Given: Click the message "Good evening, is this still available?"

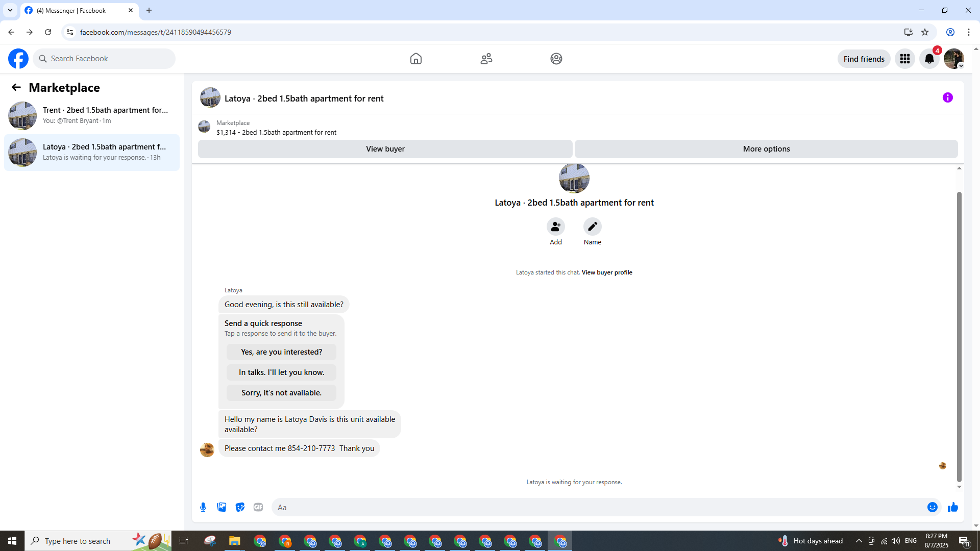Looking at the screenshot, I should coord(284,305).
